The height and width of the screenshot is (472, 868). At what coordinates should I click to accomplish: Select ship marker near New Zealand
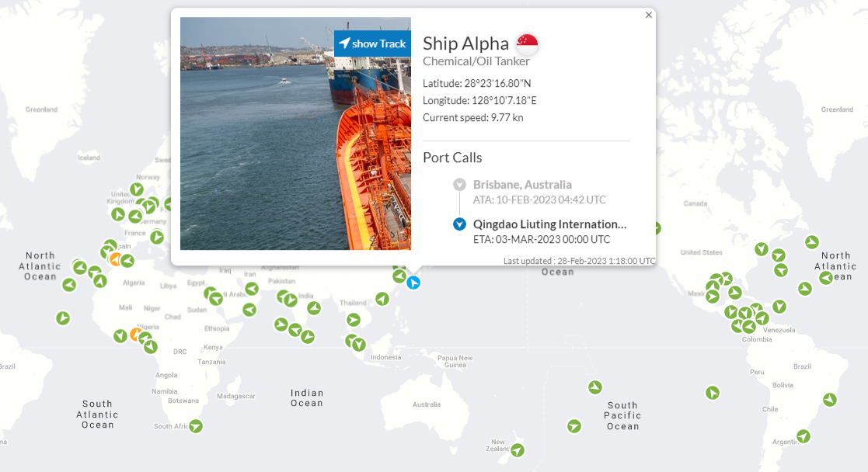click(x=518, y=450)
